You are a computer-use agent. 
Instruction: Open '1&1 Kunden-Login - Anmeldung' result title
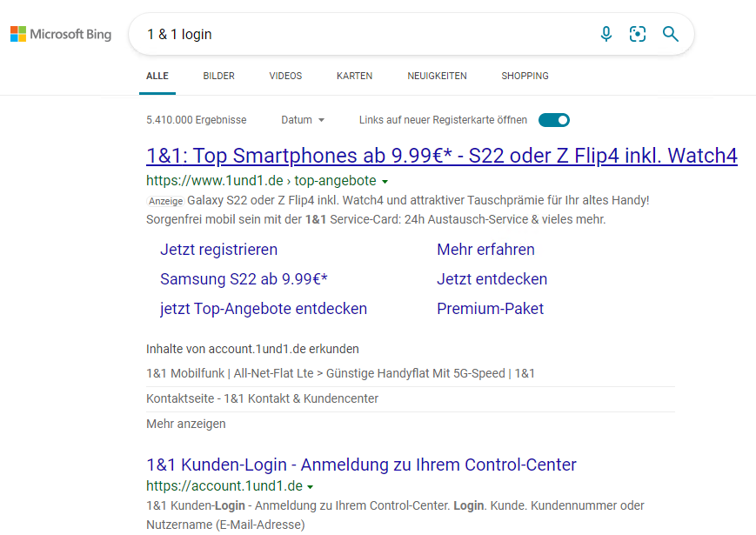(361, 465)
